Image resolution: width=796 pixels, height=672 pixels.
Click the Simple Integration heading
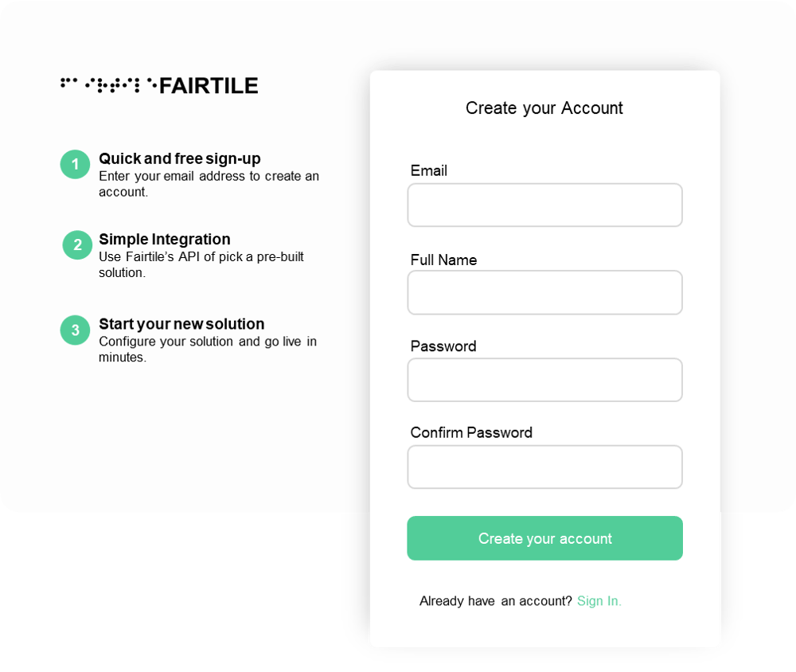coord(165,239)
